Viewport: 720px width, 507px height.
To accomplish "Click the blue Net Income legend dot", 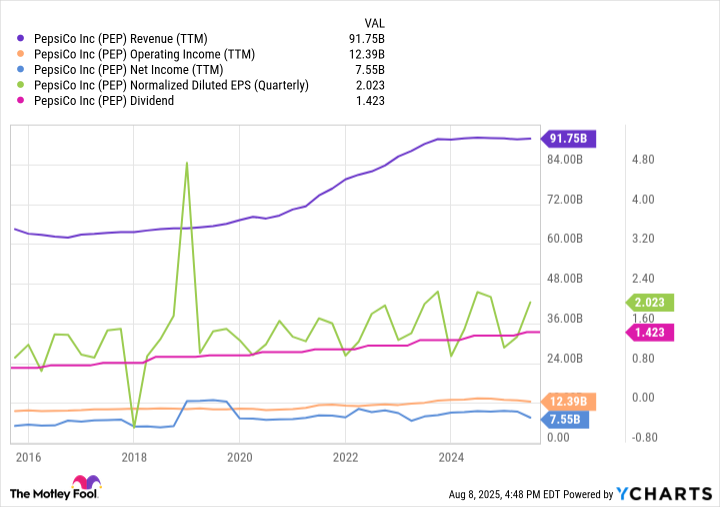I will pos(20,70).
